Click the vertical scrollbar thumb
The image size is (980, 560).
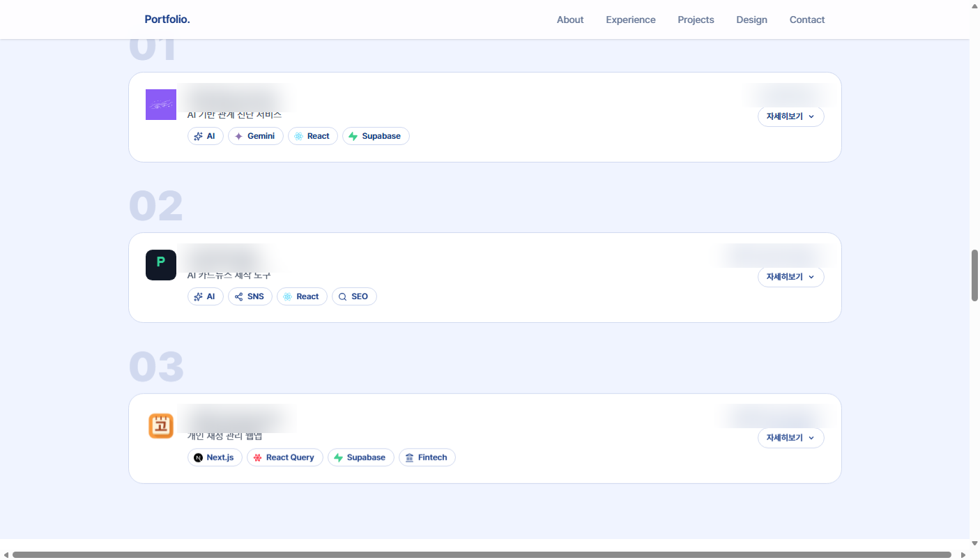(974, 275)
